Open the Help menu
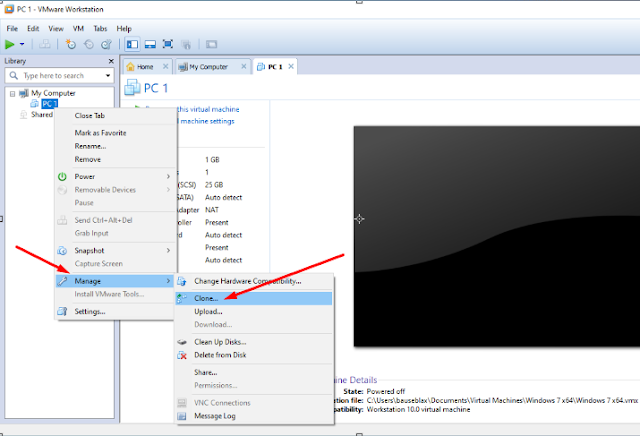The width and height of the screenshot is (640, 436). pos(124,29)
